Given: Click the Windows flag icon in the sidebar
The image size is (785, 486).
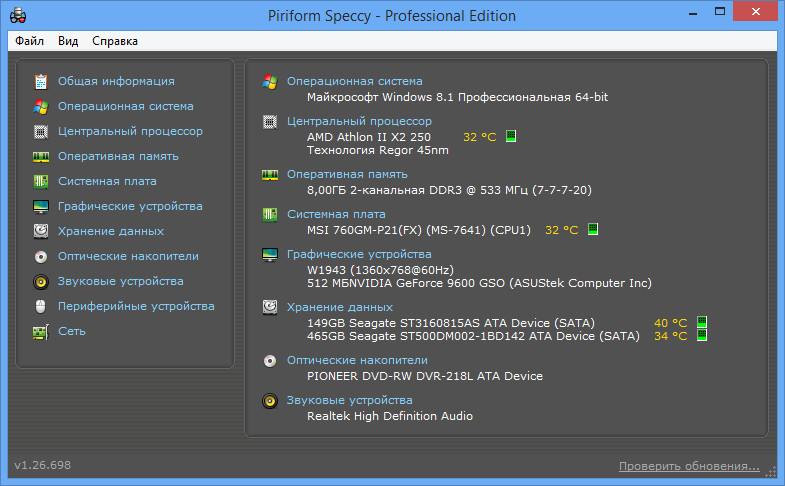Looking at the screenshot, I should pos(41,106).
